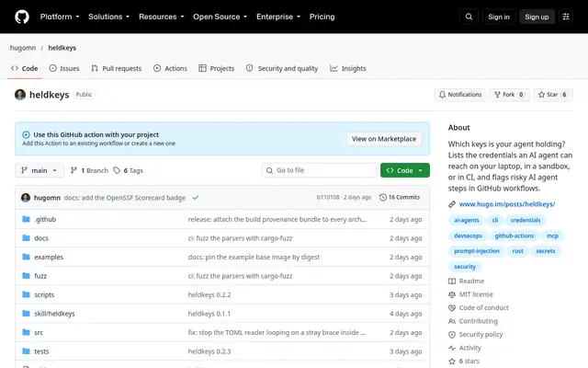Switch to the Insights tab

click(x=348, y=68)
